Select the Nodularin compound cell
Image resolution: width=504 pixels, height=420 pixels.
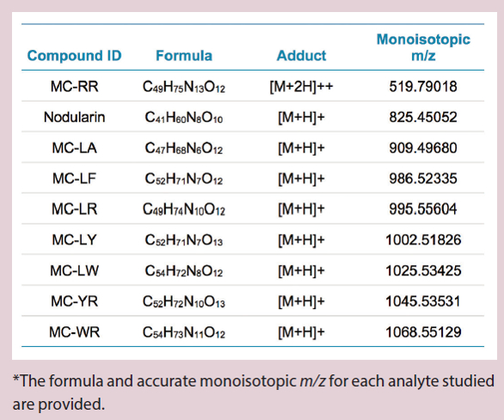coord(74,117)
